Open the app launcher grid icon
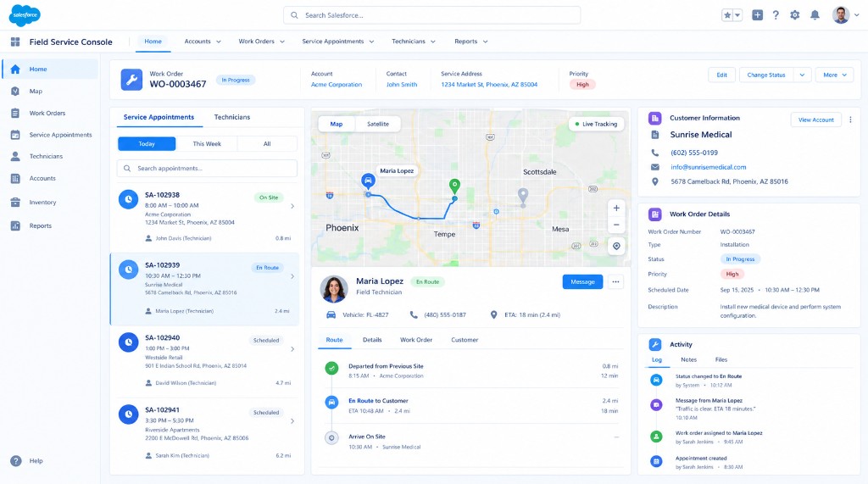 (x=15, y=42)
